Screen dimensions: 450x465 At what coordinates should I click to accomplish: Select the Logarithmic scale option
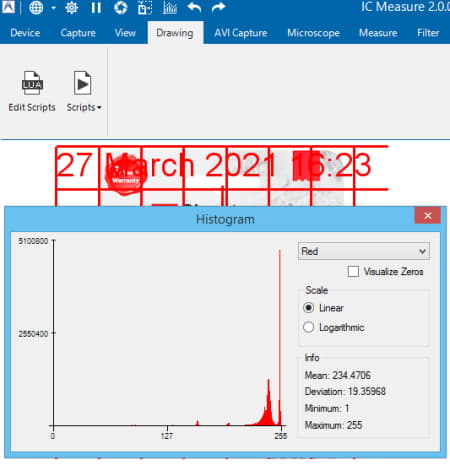click(309, 327)
